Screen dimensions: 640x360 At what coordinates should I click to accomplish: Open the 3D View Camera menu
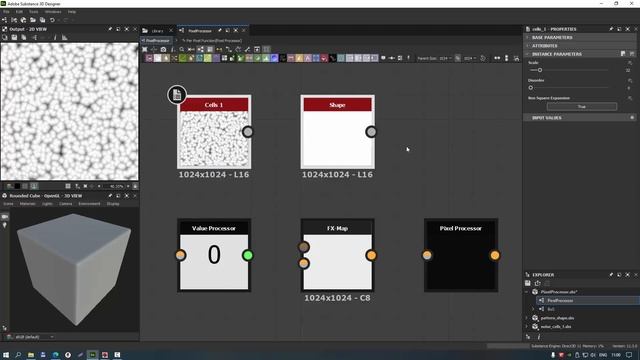click(65, 204)
